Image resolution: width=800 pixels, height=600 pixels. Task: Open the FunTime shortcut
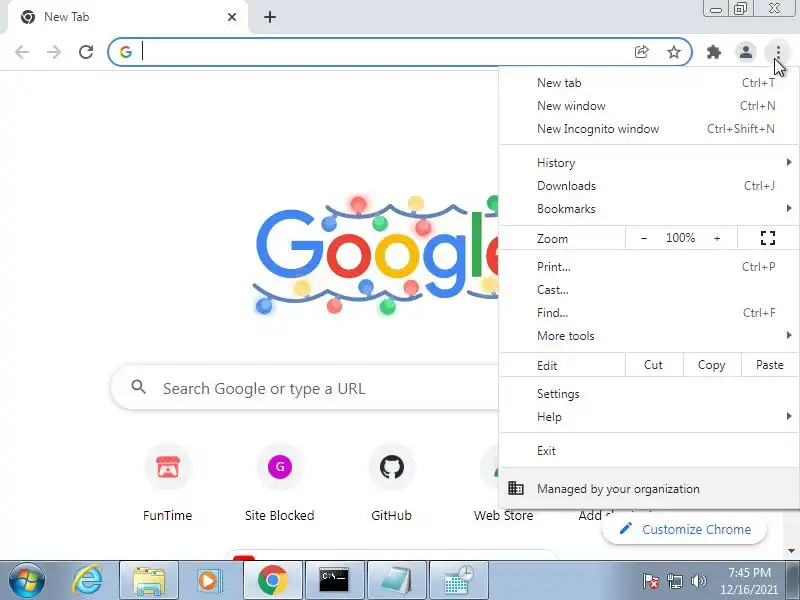(167, 484)
